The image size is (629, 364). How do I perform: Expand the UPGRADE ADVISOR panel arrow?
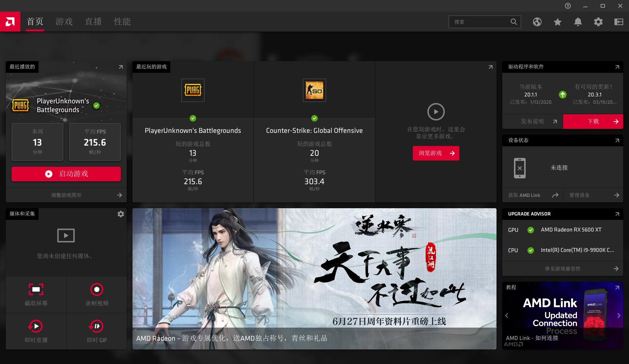(x=617, y=214)
